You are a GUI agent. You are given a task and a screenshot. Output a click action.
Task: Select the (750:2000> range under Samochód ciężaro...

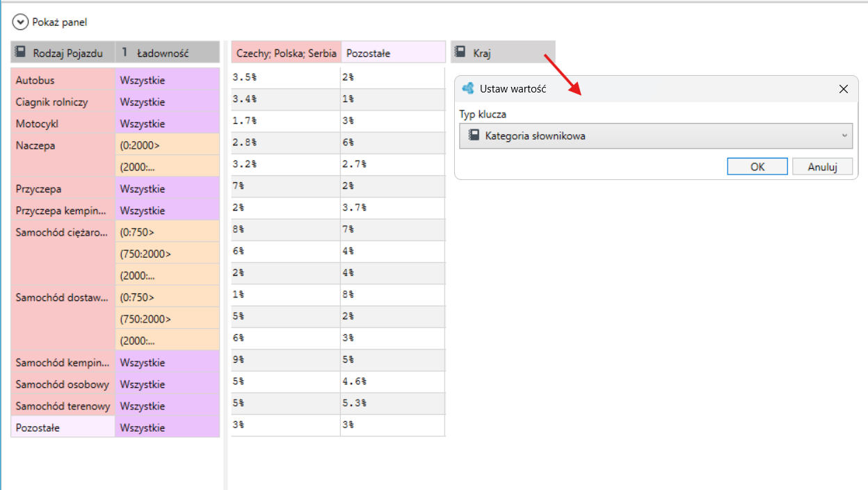tap(168, 254)
